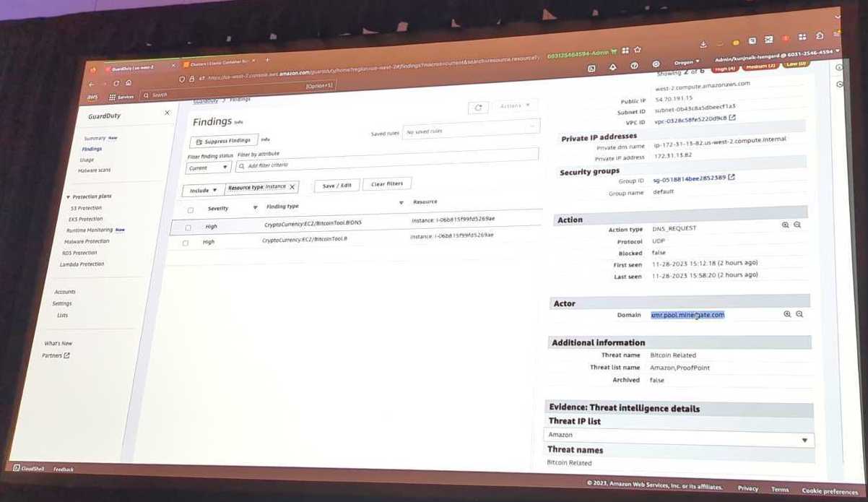This screenshot has height=502, width=868.
Task: Zoom out filter for xmr.pool domain
Action: click(799, 314)
